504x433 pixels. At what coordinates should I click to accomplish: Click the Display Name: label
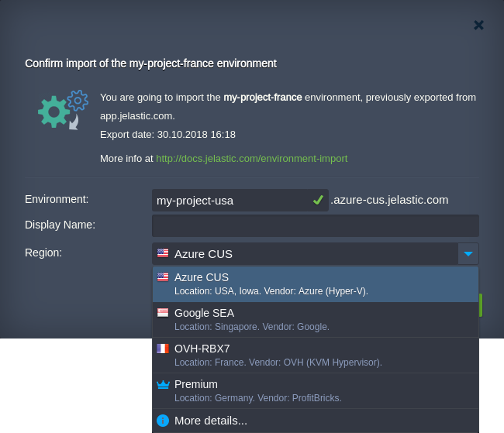coord(60,225)
